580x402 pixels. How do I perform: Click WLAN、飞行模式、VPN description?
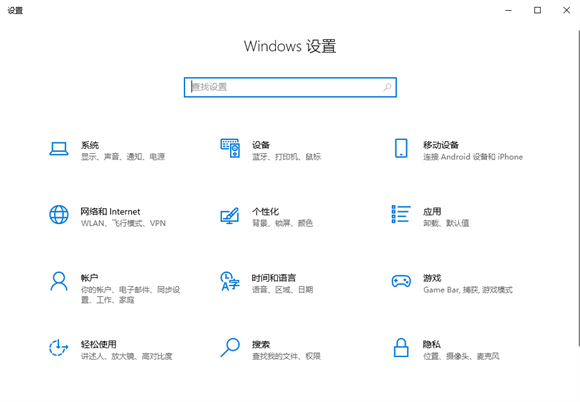pos(123,223)
